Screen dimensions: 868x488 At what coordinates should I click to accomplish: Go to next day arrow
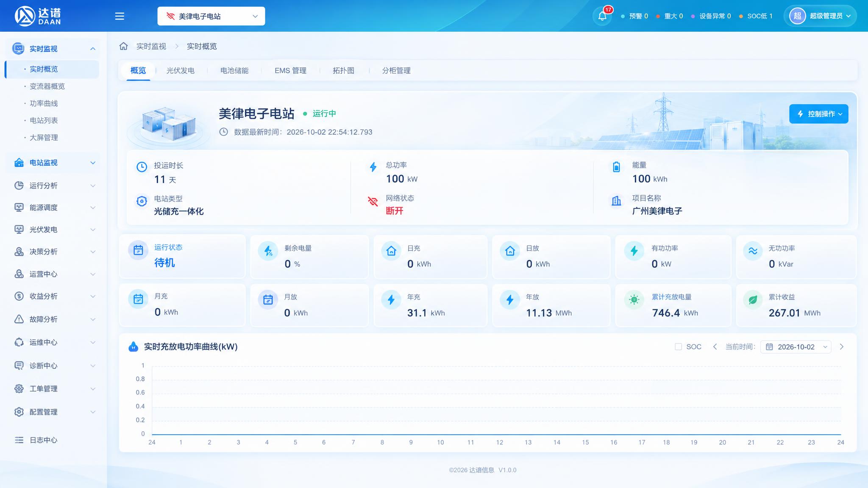842,347
